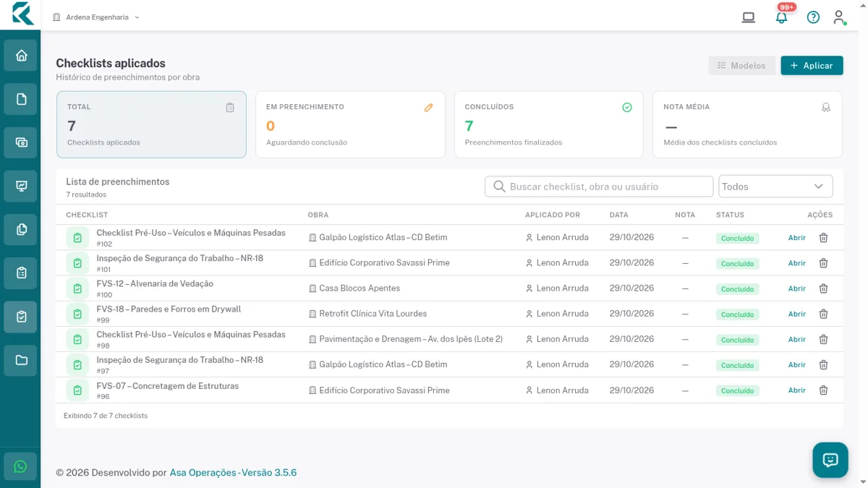Open checklist #98 via Abrir link

pyautogui.click(x=797, y=339)
